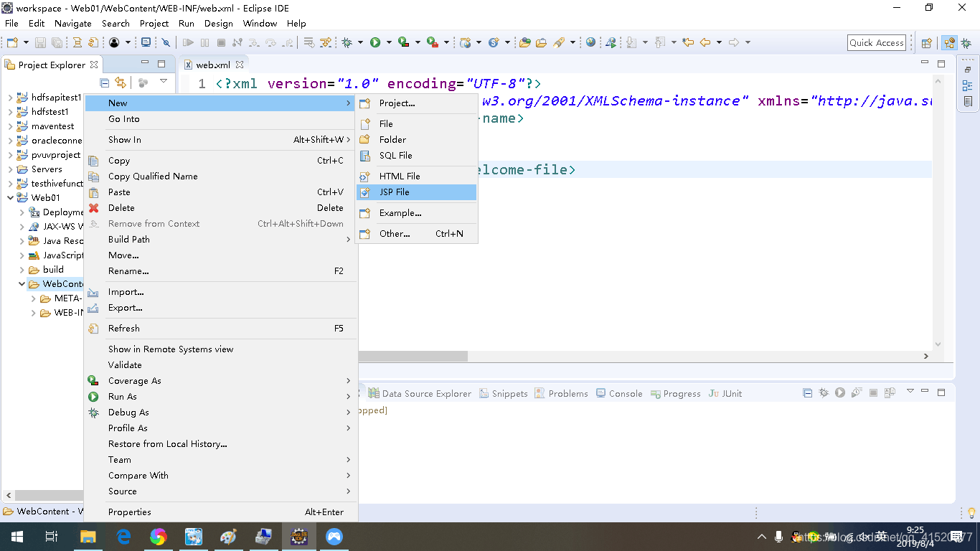The image size is (980, 551).
Task: Open the Navigate menu in menu bar
Action: 73,23
